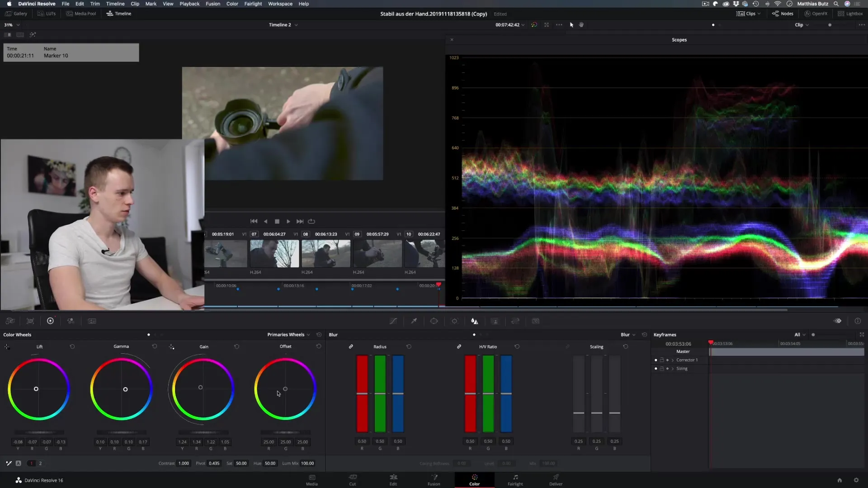Viewport: 868px width, 488px height.
Task: Pick white point with Gain crosshair
Action: [172, 347]
